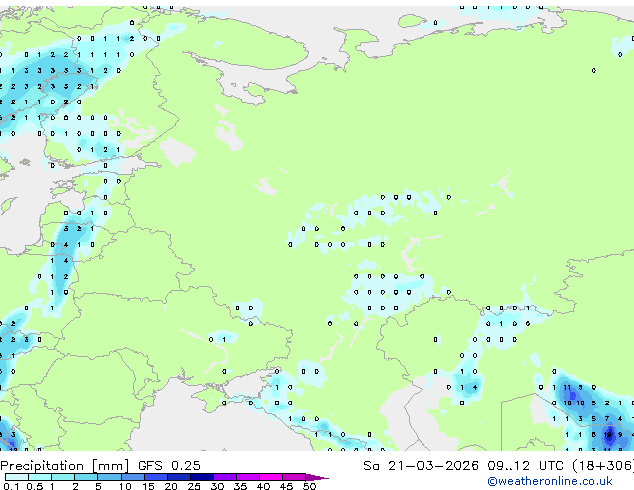Click the 20–25 mm dark blue swatch
Viewport: 634px width, 490px height.
click(179, 477)
